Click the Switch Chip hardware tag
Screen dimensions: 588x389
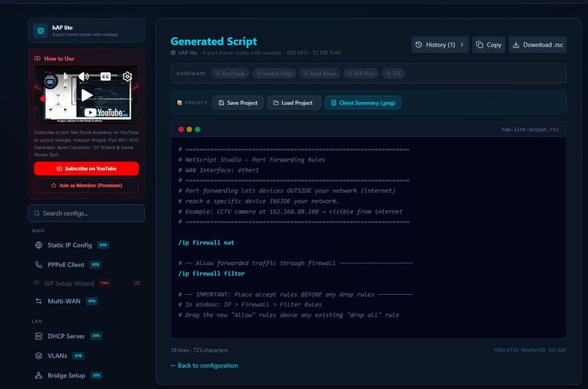click(274, 74)
